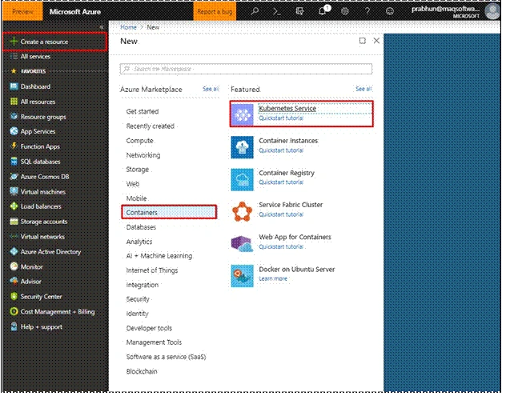Click the Container Instances icon
This screenshot has width=506, height=420.
click(242, 147)
